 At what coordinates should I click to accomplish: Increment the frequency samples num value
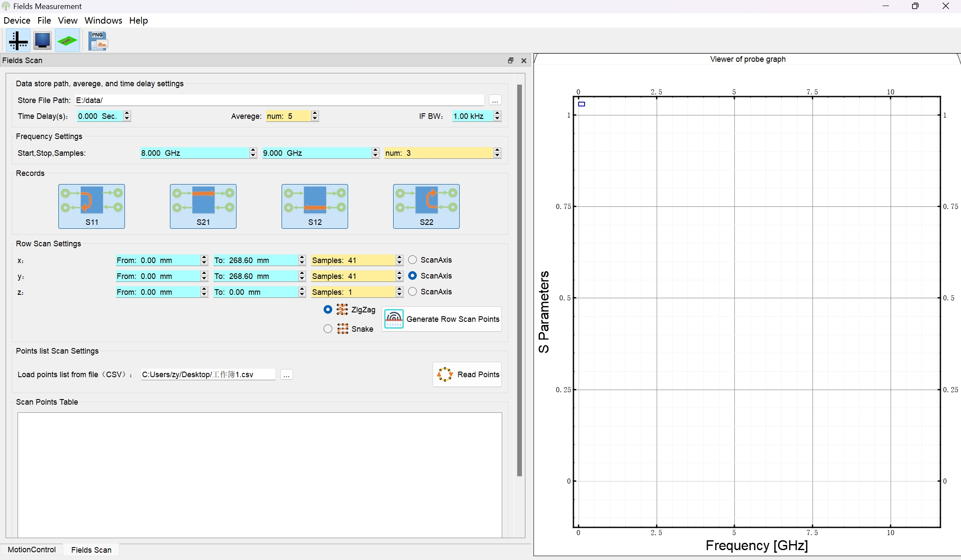pos(497,150)
